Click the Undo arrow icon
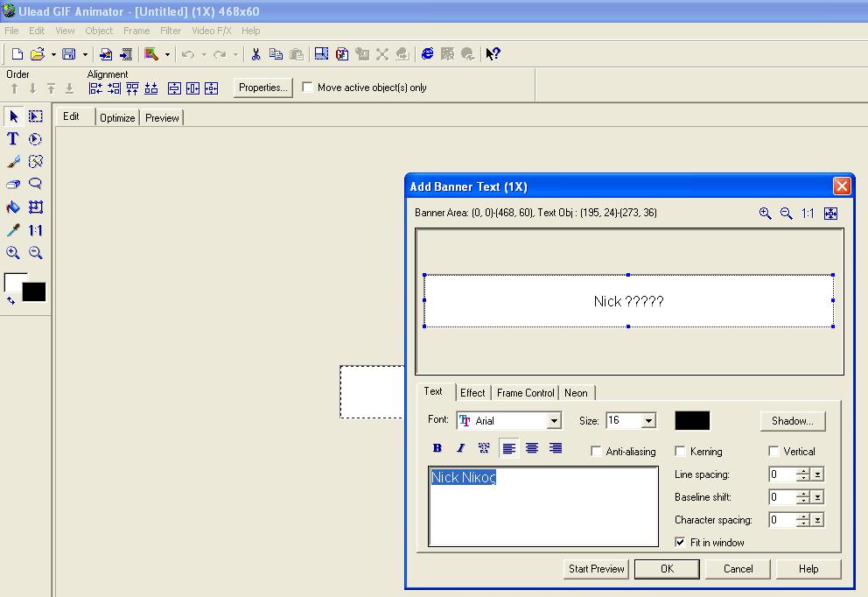This screenshot has width=868, height=597. [x=187, y=53]
